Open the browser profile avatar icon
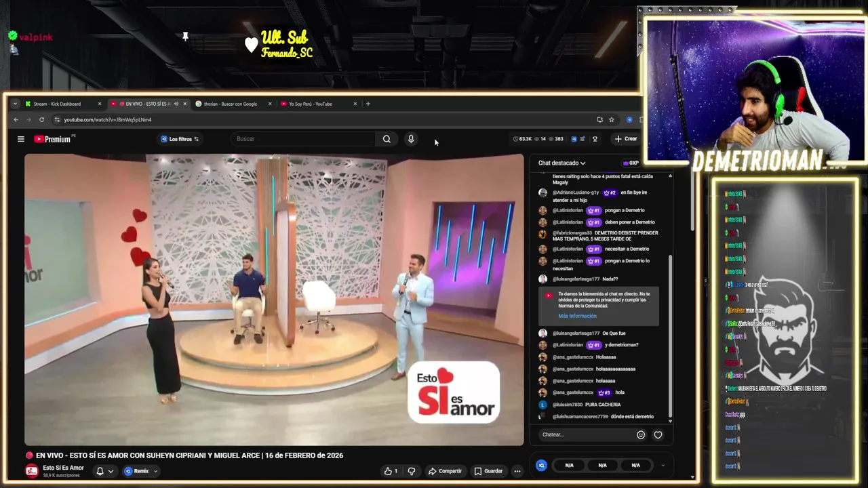The image size is (868, 488). click(629, 120)
